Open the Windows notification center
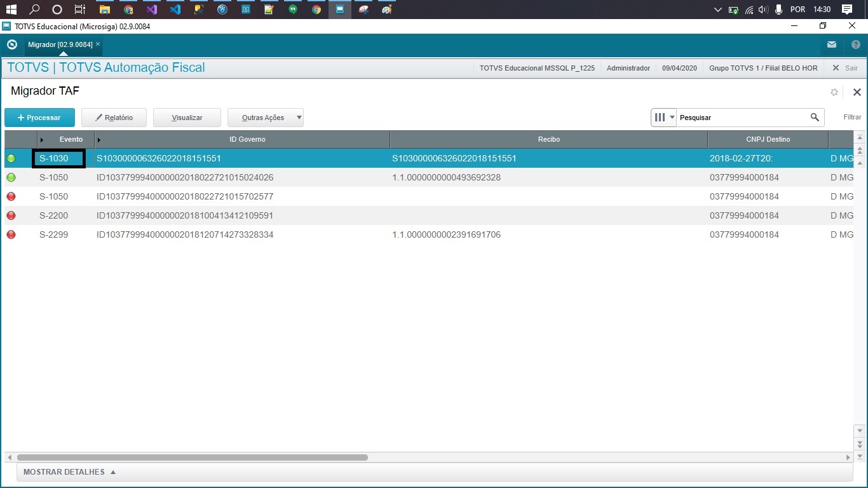This screenshot has height=488, width=868. tap(846, 10)
